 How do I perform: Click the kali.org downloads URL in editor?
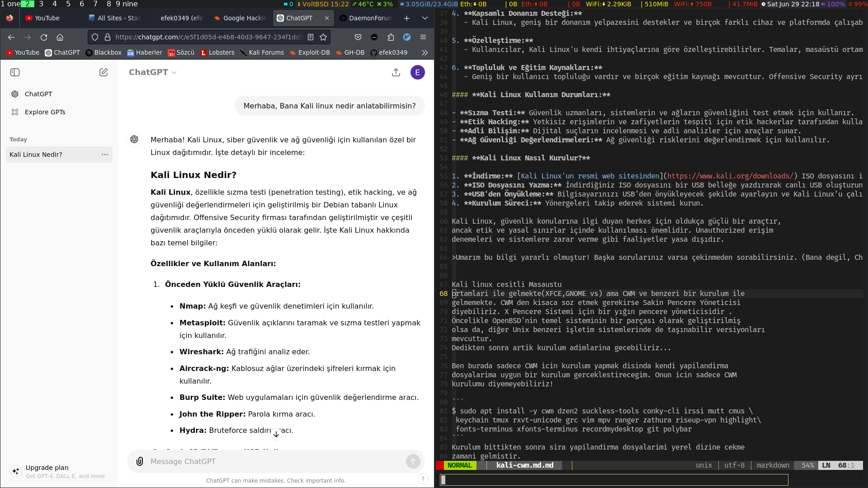[730, 176]
